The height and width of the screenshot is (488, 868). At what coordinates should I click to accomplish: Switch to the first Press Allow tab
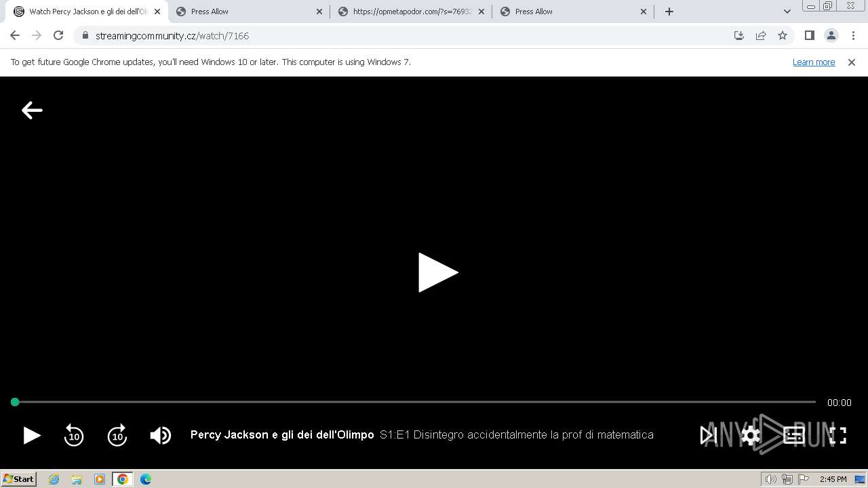(x=248, y=12)
